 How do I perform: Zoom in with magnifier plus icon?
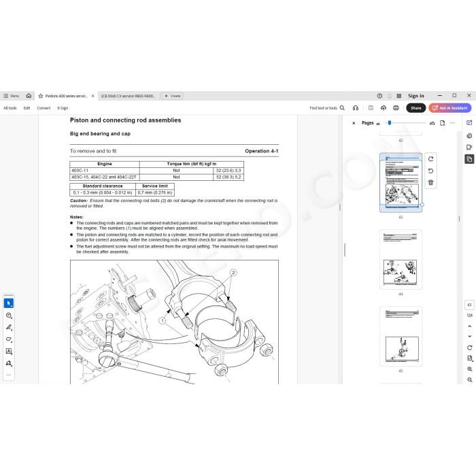470,369
